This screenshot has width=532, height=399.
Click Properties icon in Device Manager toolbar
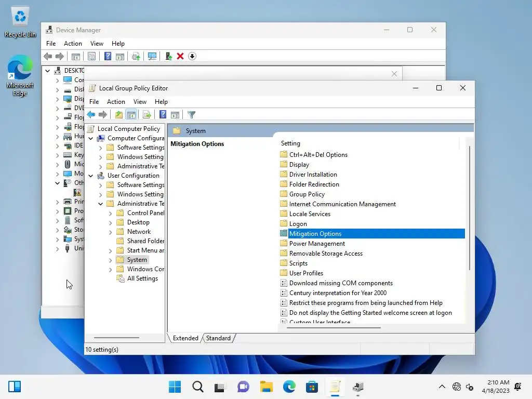point(91,56)
